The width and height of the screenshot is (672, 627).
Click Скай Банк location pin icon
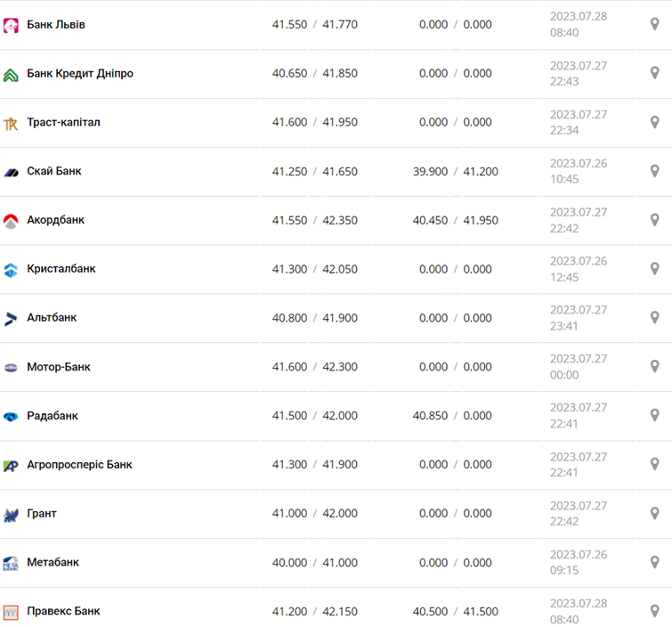click(655, 171)
